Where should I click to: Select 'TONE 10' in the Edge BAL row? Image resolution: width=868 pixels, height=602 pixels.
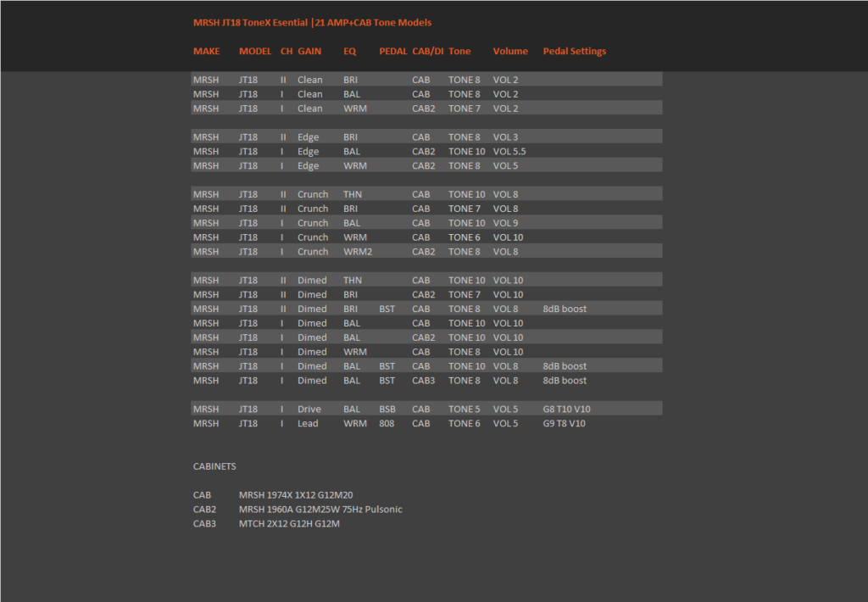[467, 151]
